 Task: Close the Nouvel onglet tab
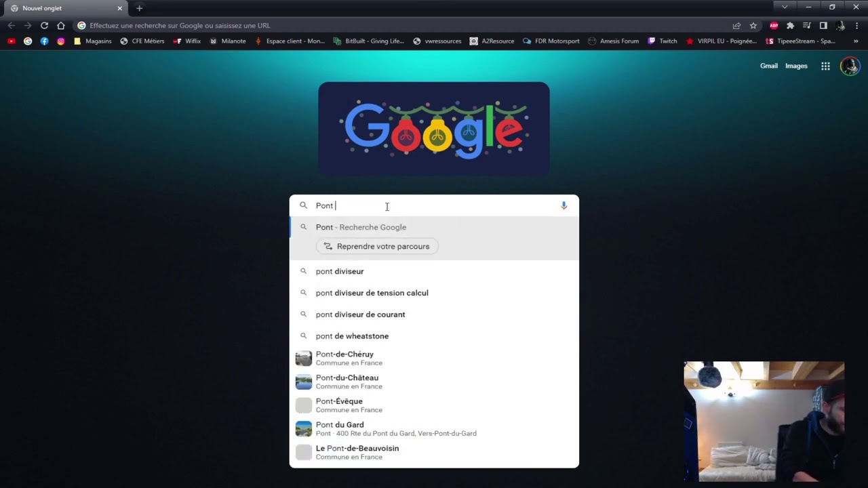click(x=120, y=8)
